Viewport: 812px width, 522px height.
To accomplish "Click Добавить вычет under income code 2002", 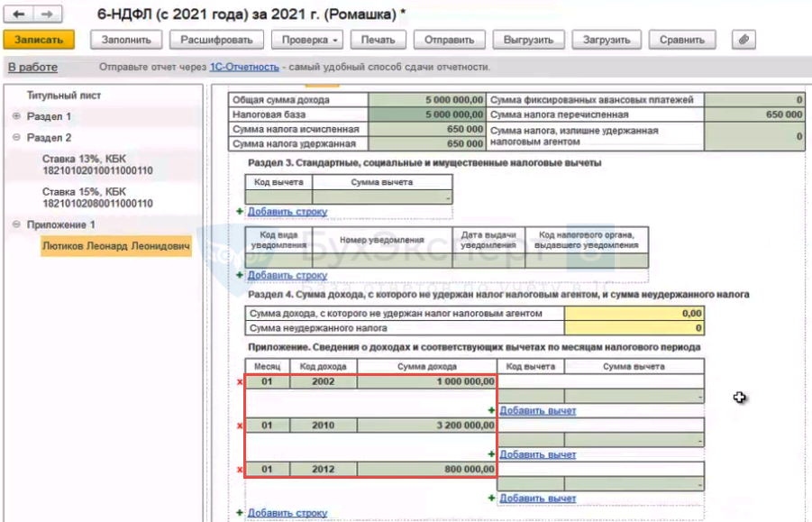I will pyautogui.click(x=537, y=410).
